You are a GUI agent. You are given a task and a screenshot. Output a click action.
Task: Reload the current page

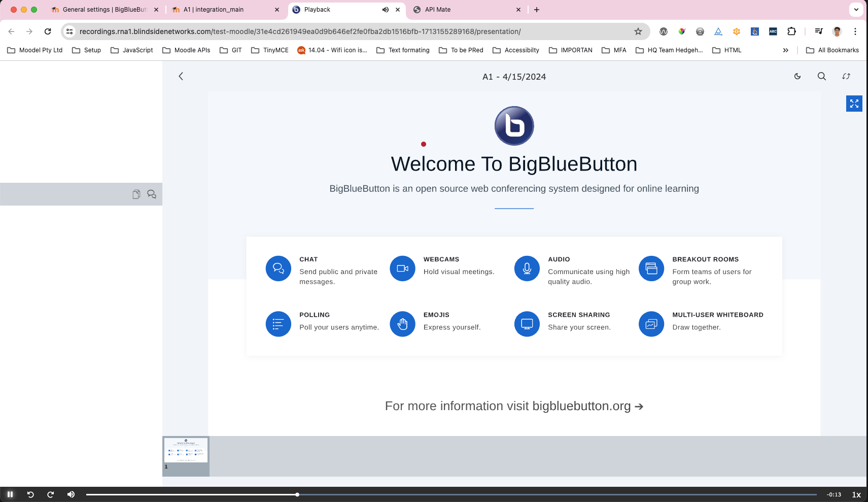coord(48,31)
